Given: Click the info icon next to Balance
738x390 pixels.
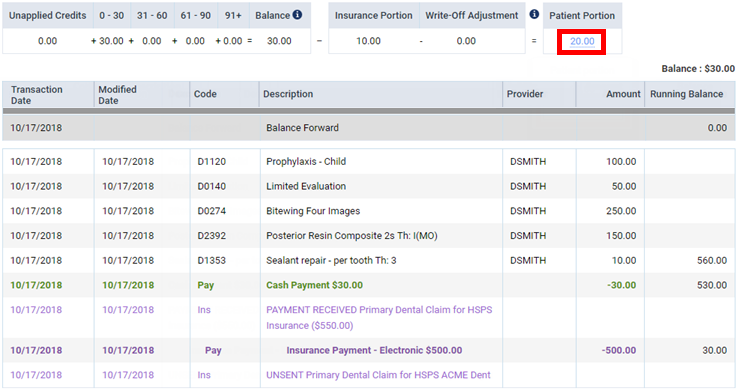Looking at the screenshot, I should point(297,15).
